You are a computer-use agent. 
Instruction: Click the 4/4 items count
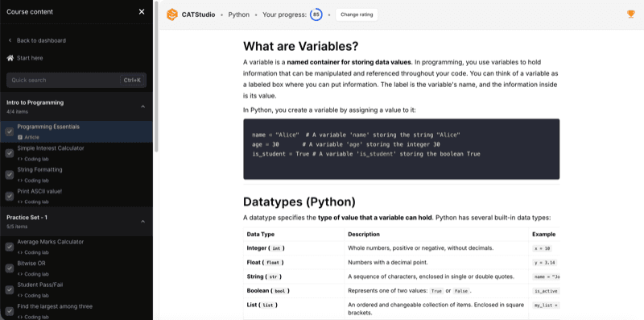click(17, 111)
